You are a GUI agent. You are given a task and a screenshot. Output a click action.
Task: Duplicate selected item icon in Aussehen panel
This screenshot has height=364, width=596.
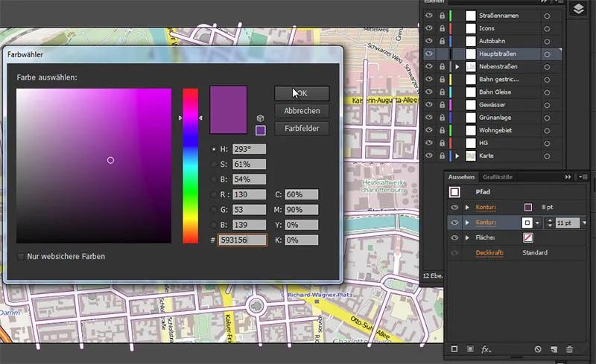coord(554,349)
